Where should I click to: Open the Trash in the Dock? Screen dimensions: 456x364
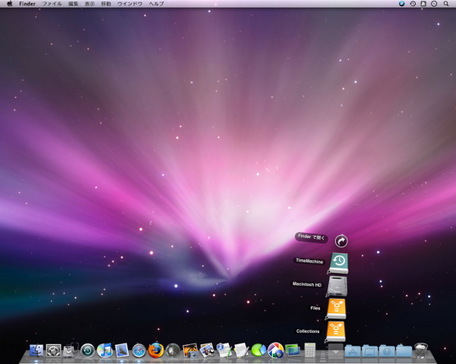pyautogui.click(x=421, y=351)
